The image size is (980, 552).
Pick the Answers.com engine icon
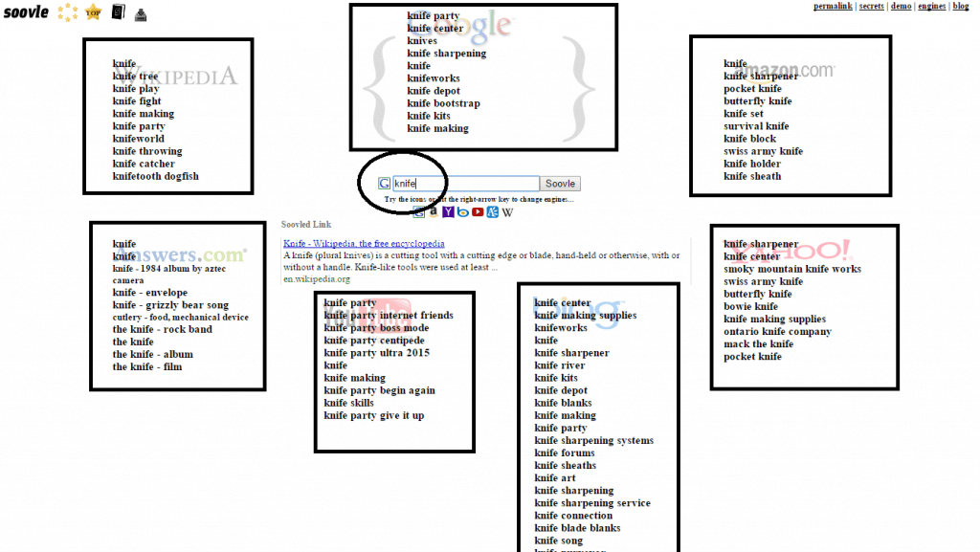[x=491, y=212]
